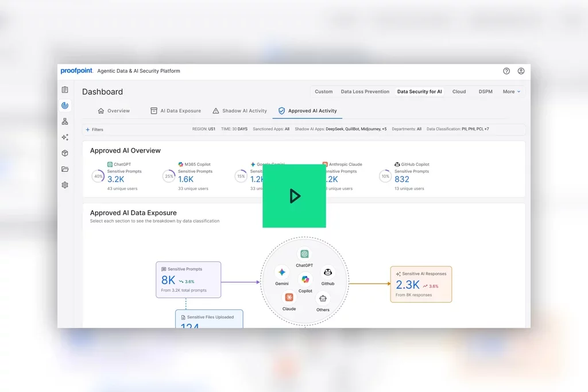Select the dashboard gauge sidebar icon

tap(65, 105)
